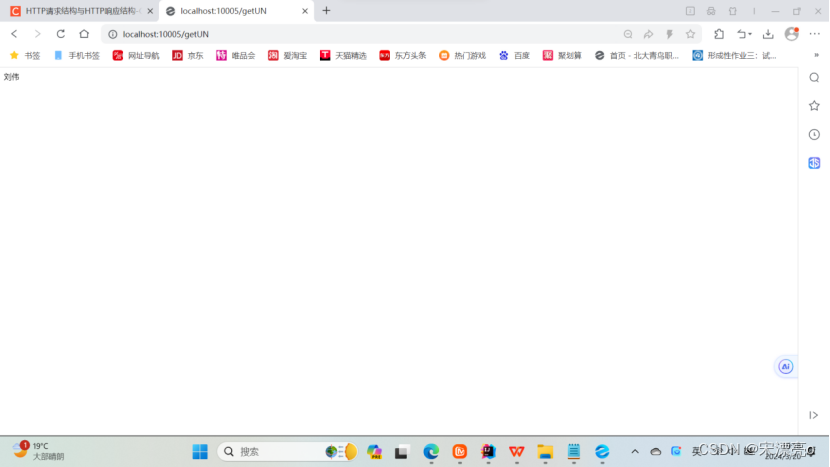Reload the localhost:10005/getUN page
This screenshot has width=830, height=467.
(x=61, y=34)
